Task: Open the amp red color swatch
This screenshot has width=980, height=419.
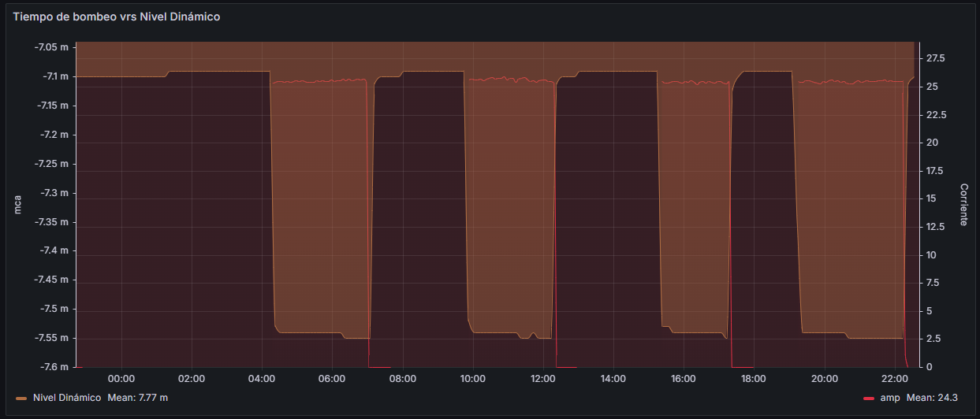Action: click(x=869, y=399)
